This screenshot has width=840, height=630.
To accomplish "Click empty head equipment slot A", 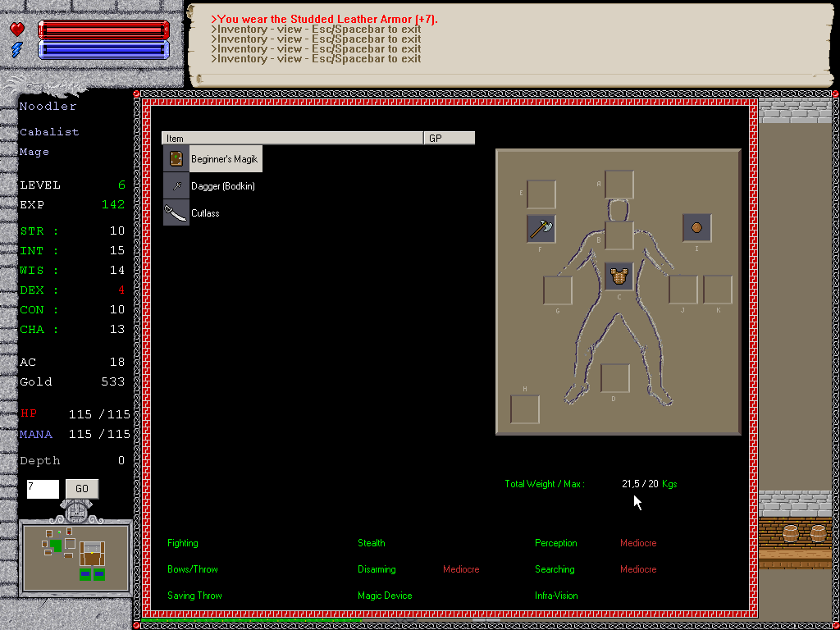I will point(619,185).
